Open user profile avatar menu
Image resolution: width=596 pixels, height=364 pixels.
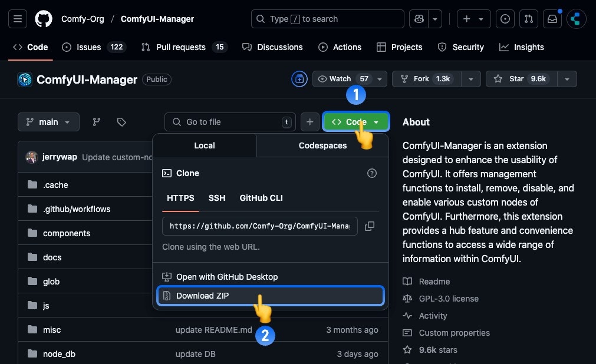576,19
